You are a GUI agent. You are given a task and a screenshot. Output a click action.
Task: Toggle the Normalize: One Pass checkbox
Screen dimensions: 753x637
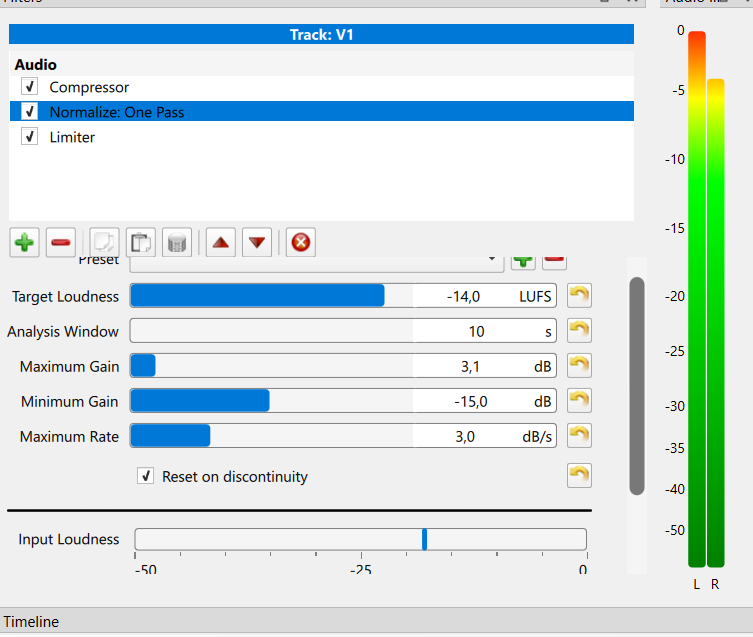[30, 112]
